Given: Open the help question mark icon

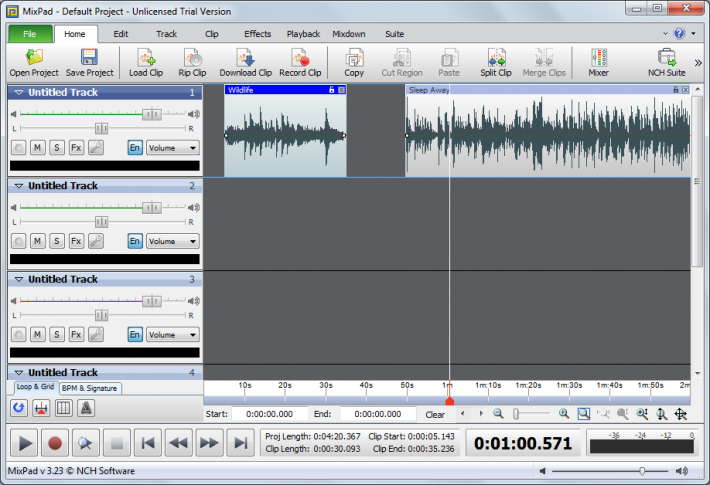Looking at the screenshot, I should (679, 34).
